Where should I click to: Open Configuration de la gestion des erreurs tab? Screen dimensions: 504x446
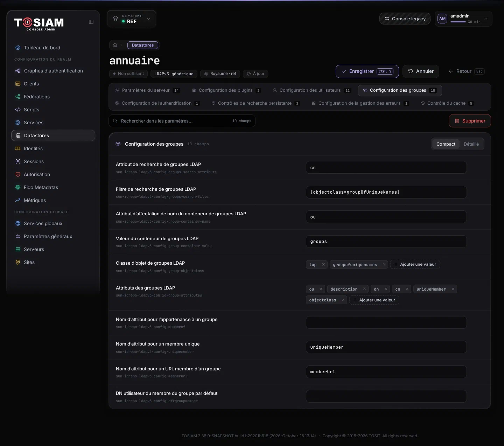(x=360, y=103)
